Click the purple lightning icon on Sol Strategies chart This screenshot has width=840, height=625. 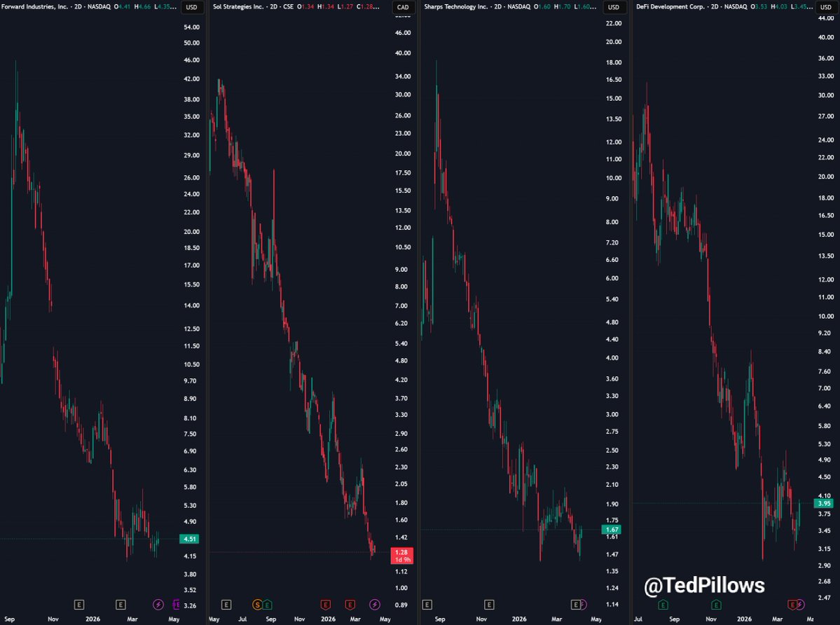375,605
